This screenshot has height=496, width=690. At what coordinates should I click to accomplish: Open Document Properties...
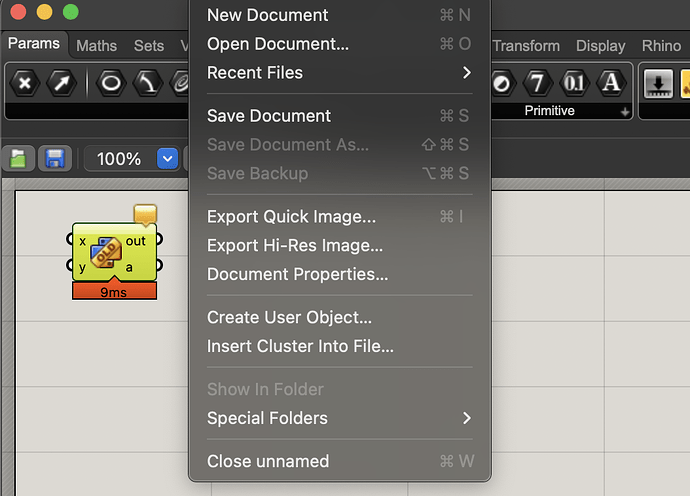pos(339,274)
